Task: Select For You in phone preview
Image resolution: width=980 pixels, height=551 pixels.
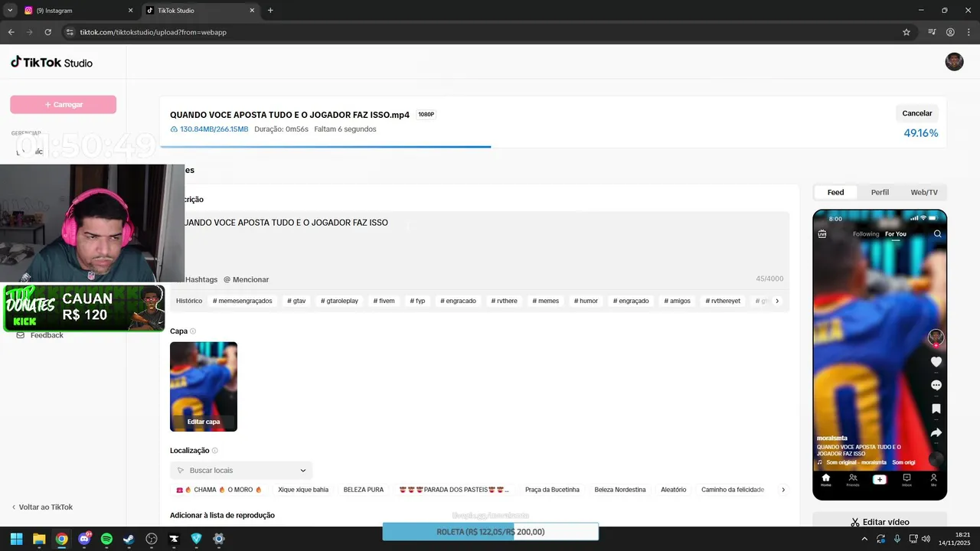Action: (x=896, y=234)
